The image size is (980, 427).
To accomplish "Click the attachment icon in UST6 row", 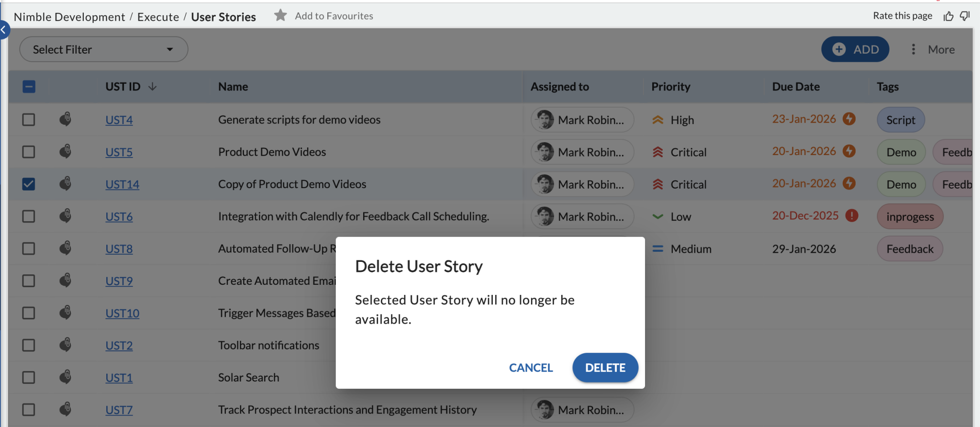I will tap(66, 216).
